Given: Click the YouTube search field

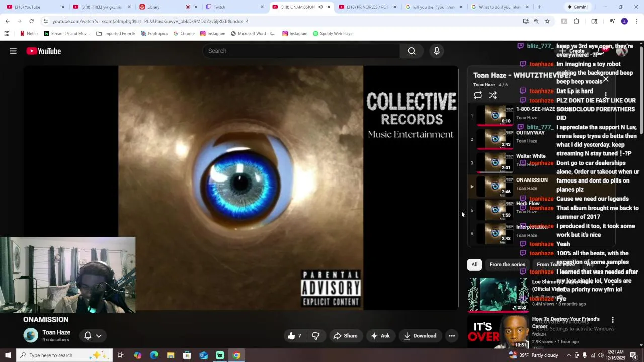Looking at the screenshot, I should [302, 51].
